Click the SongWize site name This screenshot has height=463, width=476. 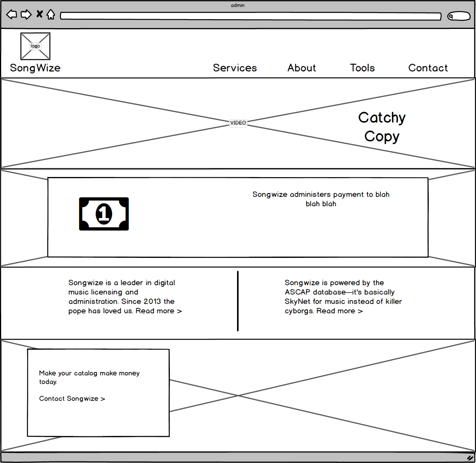pos(35,68)
